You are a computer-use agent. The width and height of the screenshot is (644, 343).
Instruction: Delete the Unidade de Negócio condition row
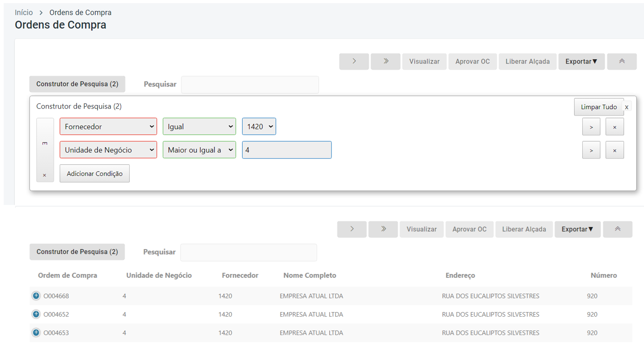[x=615, y=150]
